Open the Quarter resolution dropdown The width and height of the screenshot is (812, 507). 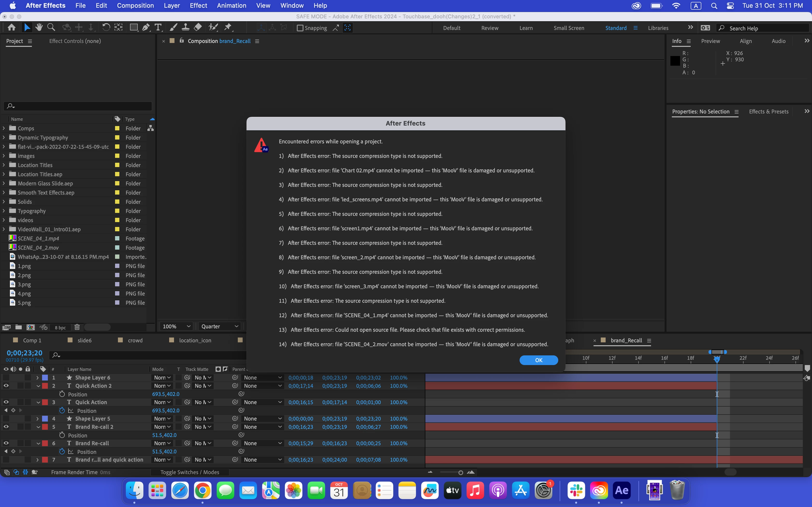[x=219, y=327]
